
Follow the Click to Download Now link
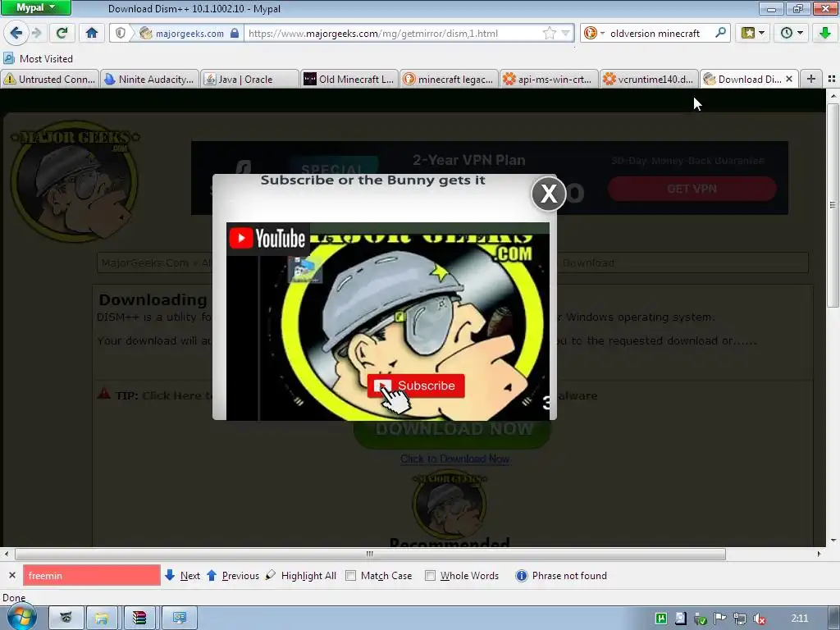click(454, 459)
